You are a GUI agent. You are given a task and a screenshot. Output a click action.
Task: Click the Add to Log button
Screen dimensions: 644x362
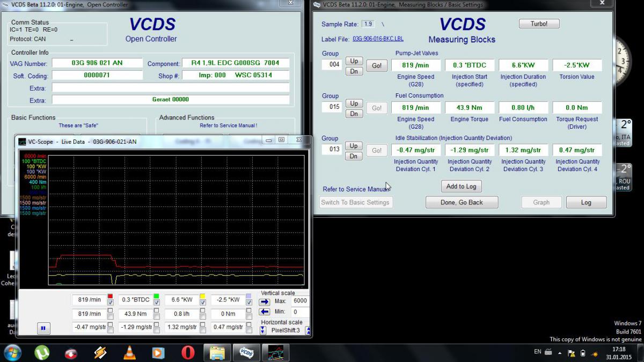[461, 186]
